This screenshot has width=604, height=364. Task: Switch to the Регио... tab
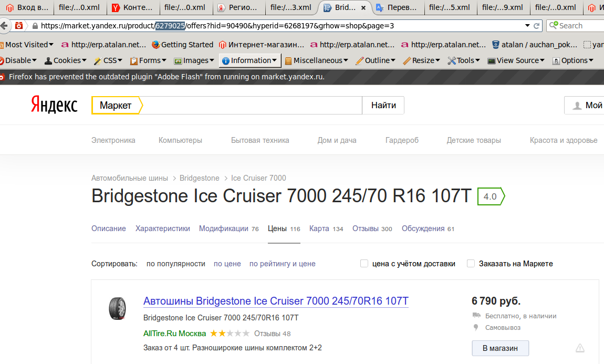point(238,7)
